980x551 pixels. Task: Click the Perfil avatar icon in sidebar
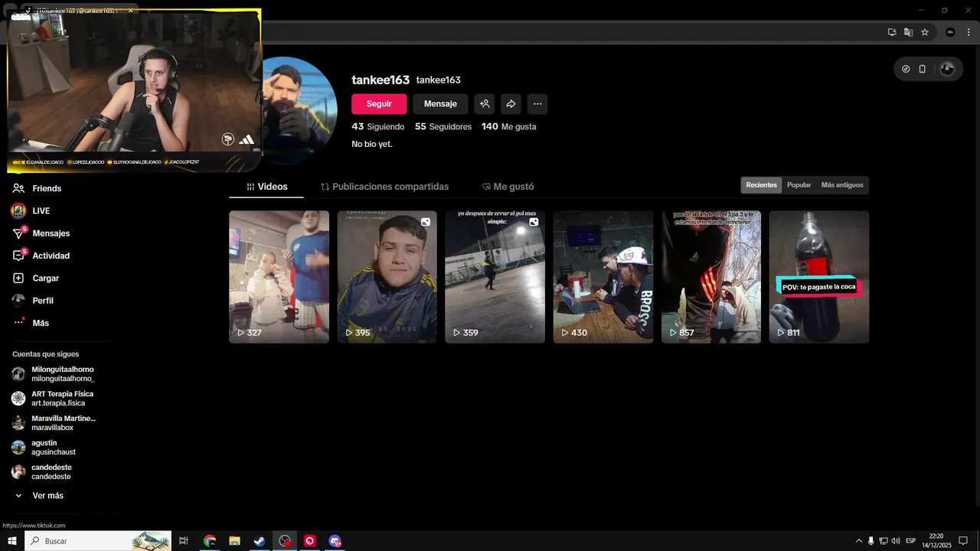[18, 301]
